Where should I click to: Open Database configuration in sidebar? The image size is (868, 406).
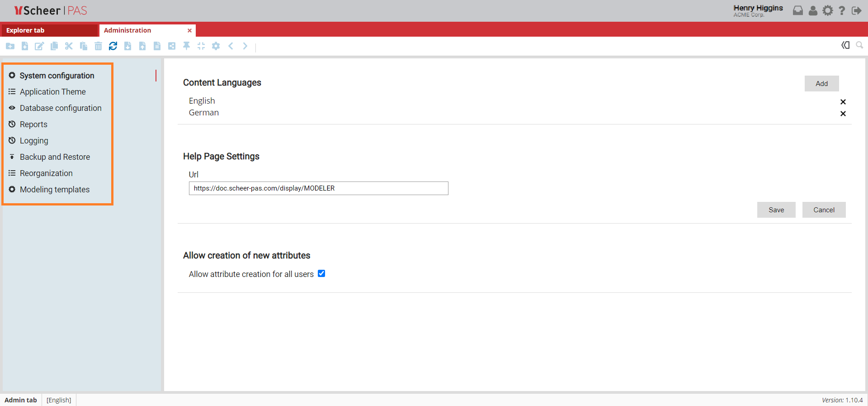(x=61, y=108)
